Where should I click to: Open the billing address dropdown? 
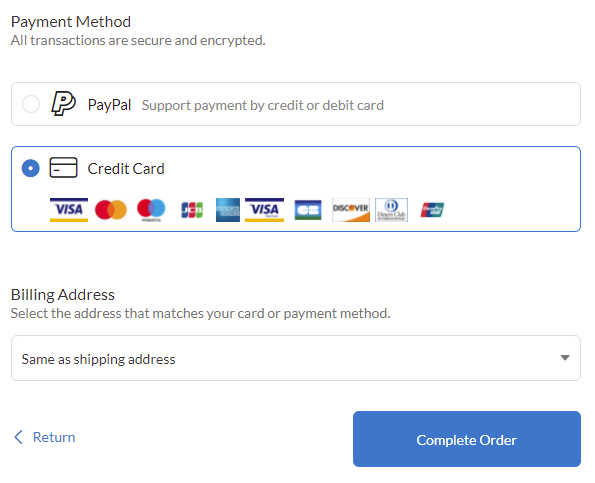click(296, 358)
